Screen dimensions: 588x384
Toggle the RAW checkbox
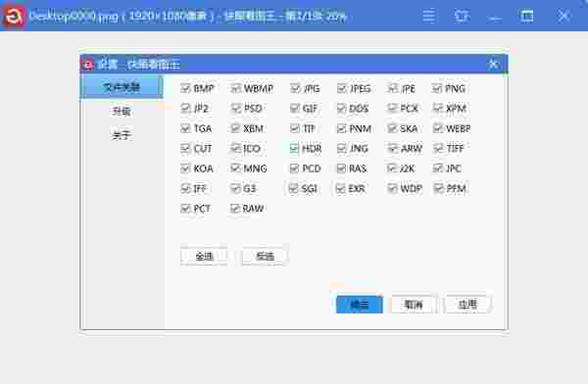pyautogui.click(x=235, y=208)
